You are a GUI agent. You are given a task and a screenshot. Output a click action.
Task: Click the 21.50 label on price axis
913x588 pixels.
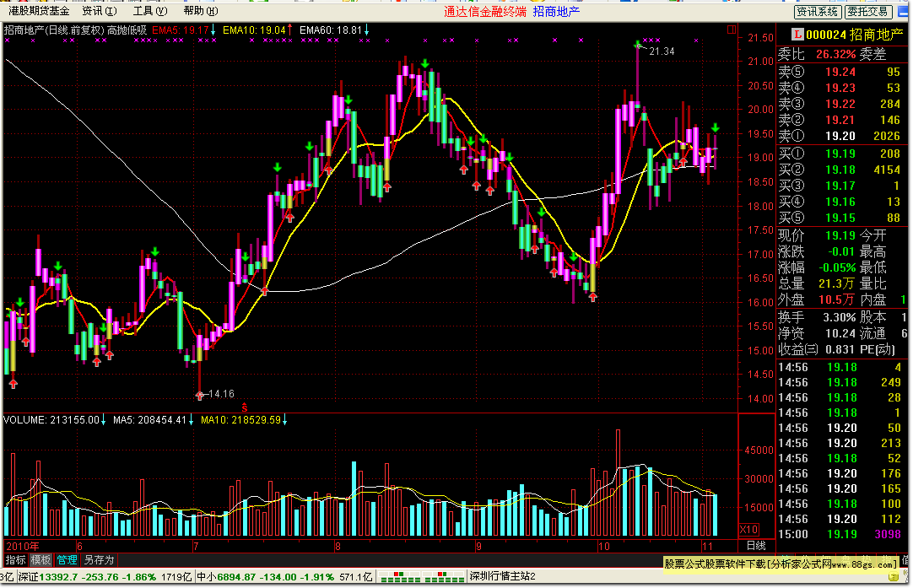pyautogui.click(x=760, y=38)
